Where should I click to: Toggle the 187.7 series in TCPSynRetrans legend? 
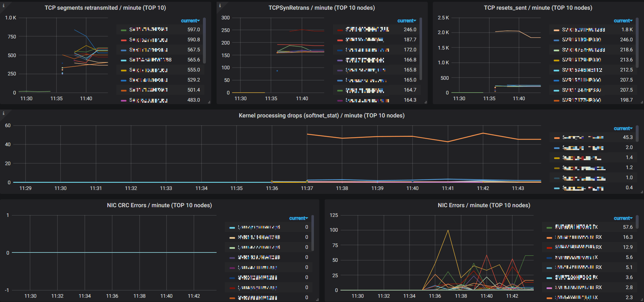click(x=364, y=40)
